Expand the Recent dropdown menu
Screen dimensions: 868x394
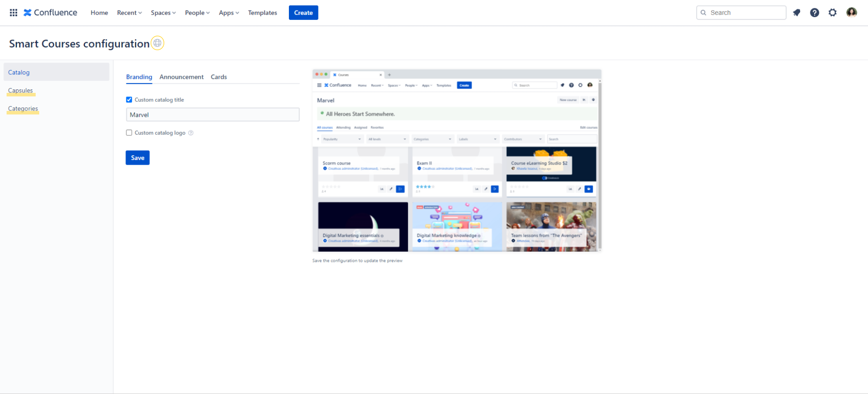click(129, 13)
